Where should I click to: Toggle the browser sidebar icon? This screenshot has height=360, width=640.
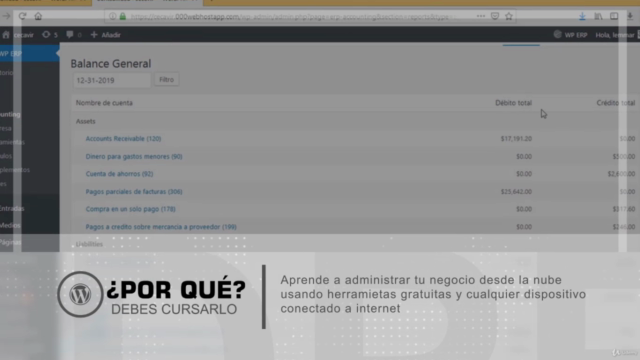(614, 16)
